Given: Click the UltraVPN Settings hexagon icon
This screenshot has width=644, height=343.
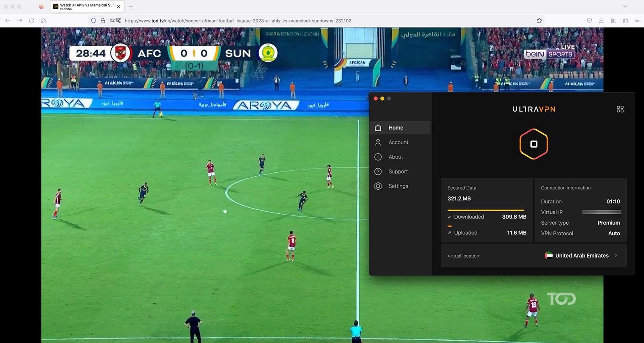Looking at the screenshot, I should click(378, 186).
